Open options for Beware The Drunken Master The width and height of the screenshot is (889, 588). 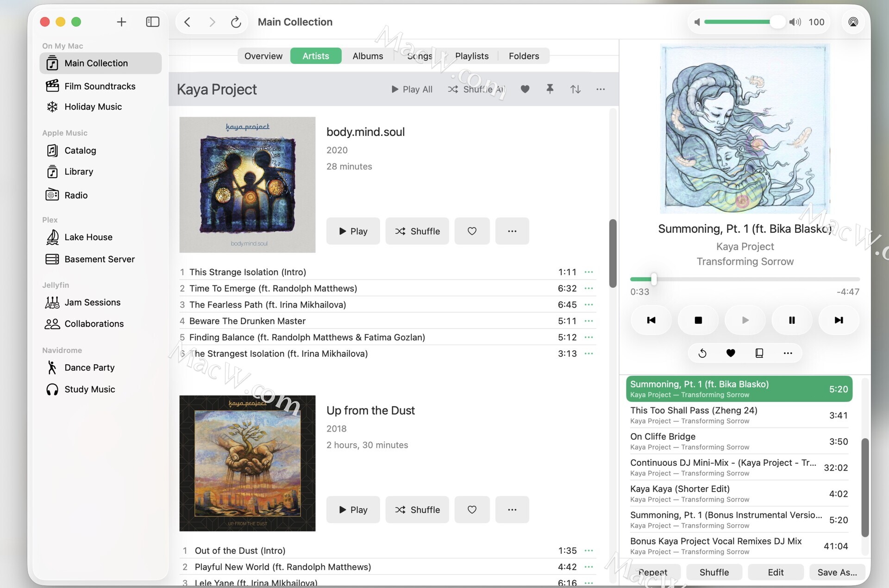click(x=588, y=321)
